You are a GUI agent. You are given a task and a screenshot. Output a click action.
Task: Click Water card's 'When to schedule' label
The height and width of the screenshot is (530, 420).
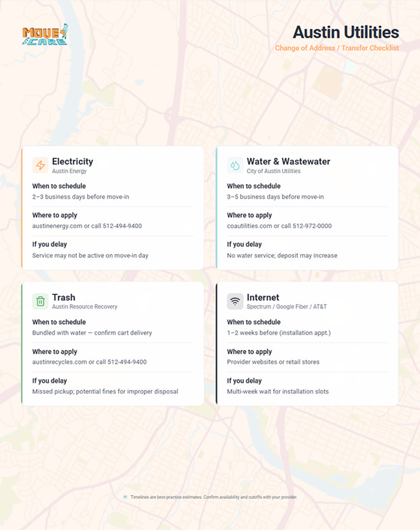click(254, 186)
